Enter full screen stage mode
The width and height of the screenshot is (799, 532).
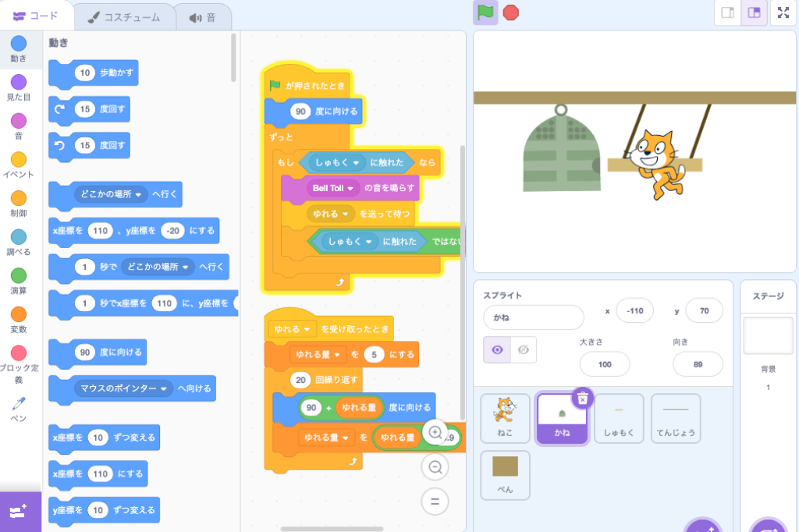tap(783, 13)
